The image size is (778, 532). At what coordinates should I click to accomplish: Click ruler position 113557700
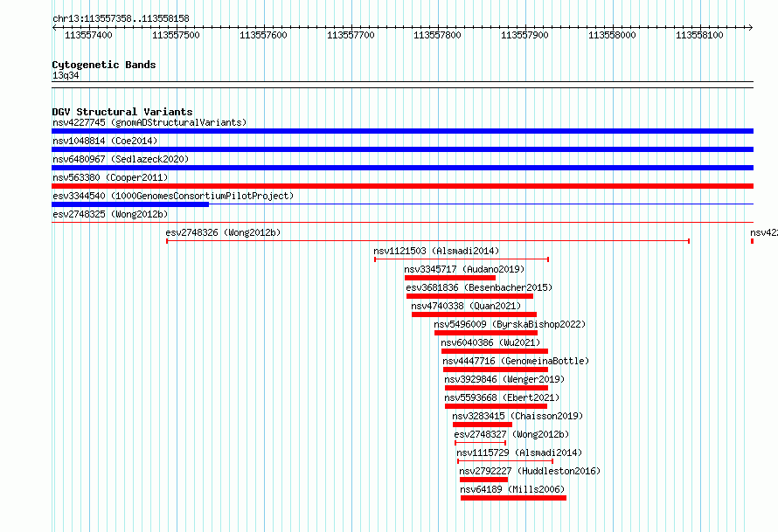tap(351, 35)
